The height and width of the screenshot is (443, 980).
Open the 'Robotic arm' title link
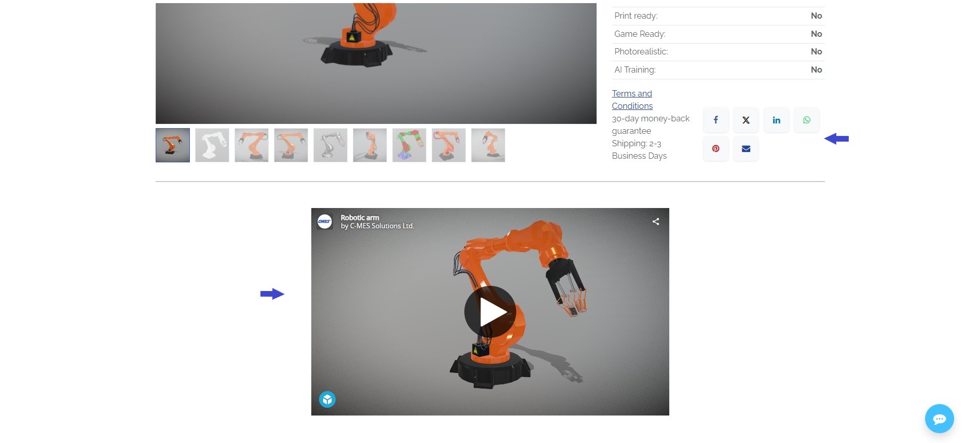point(360,217)
